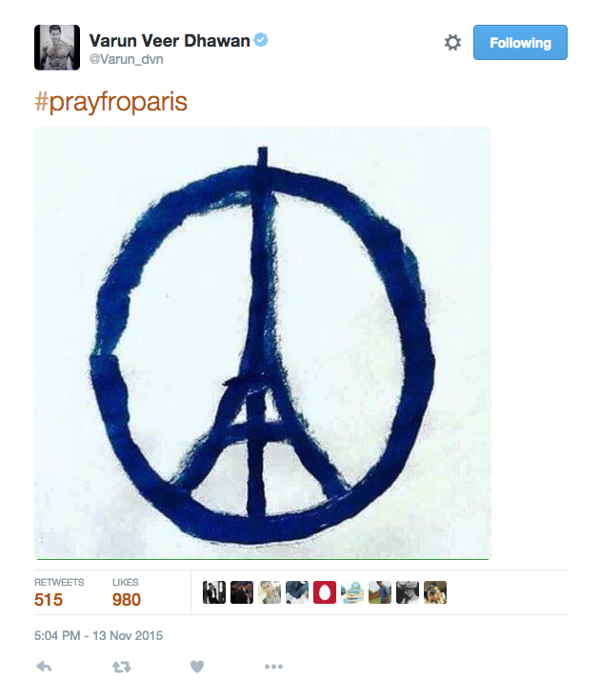The height and width of the screenshot is (700, 600).
Task: Open the three-dots more options icon
Action: (273, 667)
